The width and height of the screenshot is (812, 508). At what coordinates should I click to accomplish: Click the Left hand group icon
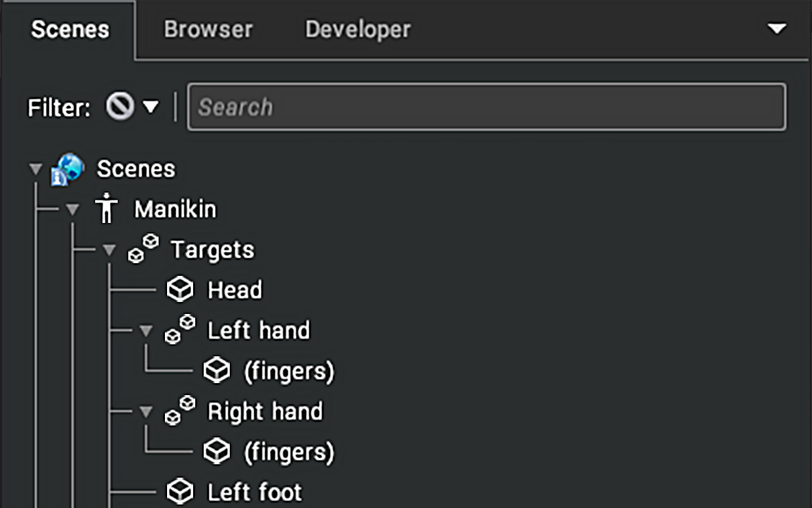click(180, 329)
